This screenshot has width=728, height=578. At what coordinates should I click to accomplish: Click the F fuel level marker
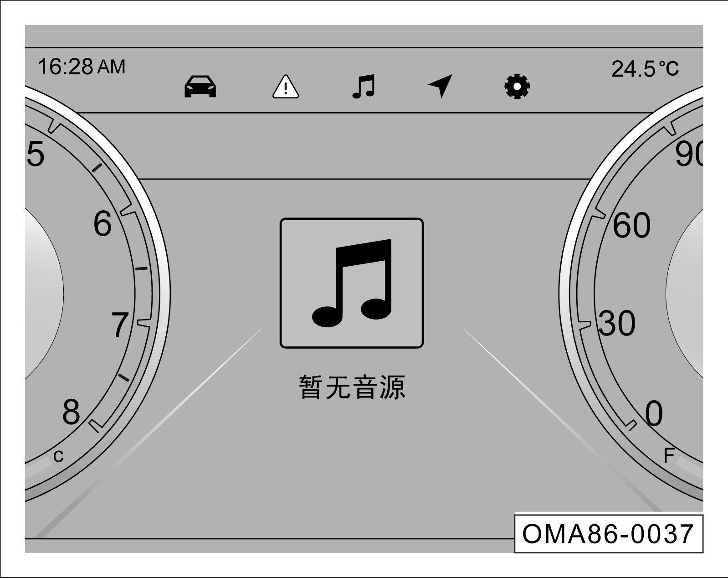tap(669, 455)
